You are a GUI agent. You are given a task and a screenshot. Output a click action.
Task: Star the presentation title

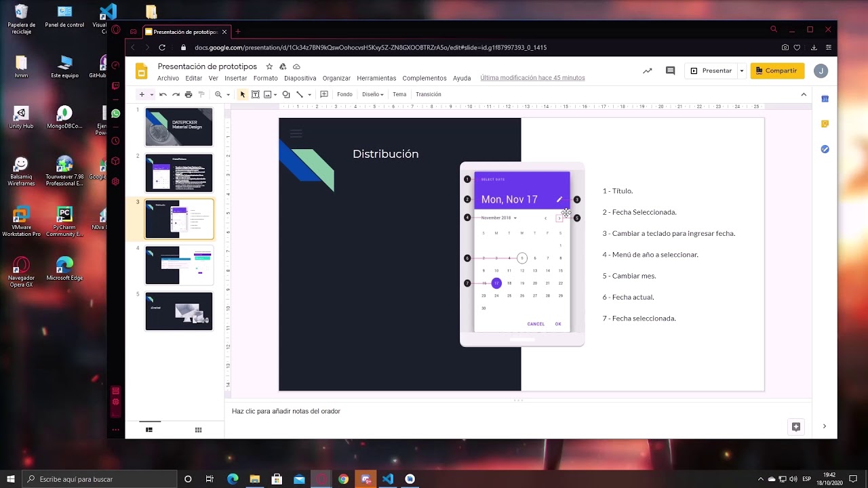269,66
